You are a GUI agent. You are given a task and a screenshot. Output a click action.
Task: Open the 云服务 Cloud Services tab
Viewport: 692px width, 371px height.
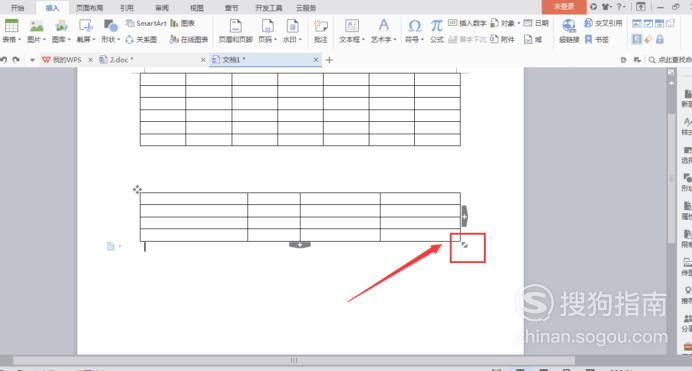click(306, 8)
